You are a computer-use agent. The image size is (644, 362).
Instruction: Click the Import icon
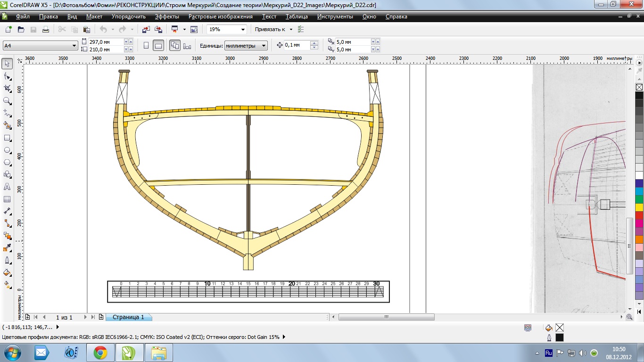[x=146, y=29]
